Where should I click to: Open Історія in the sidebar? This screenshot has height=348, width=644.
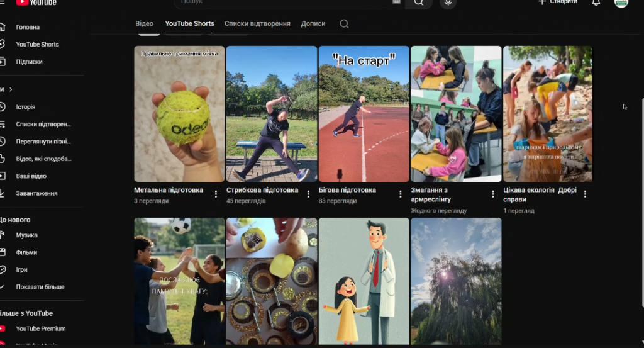pos(25,107)
